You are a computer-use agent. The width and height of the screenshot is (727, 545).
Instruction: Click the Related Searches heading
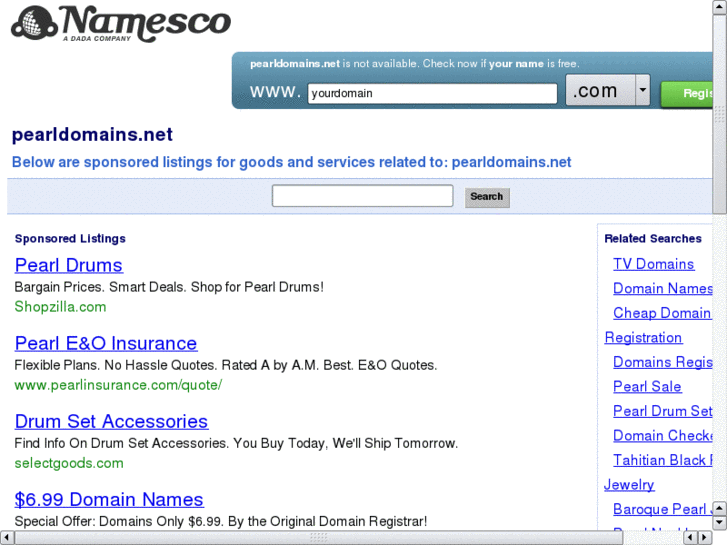pyautogui.click(x=653, y=238)
